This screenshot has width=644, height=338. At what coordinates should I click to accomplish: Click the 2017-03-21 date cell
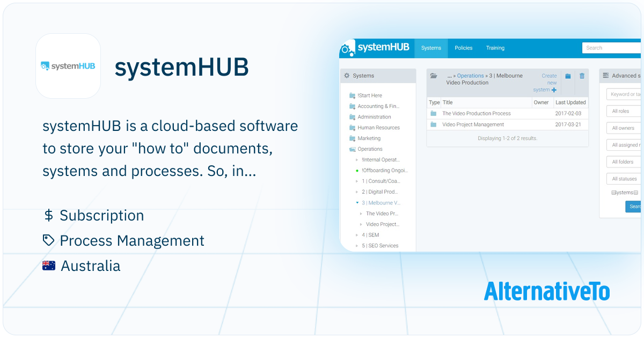coord(568,124)
